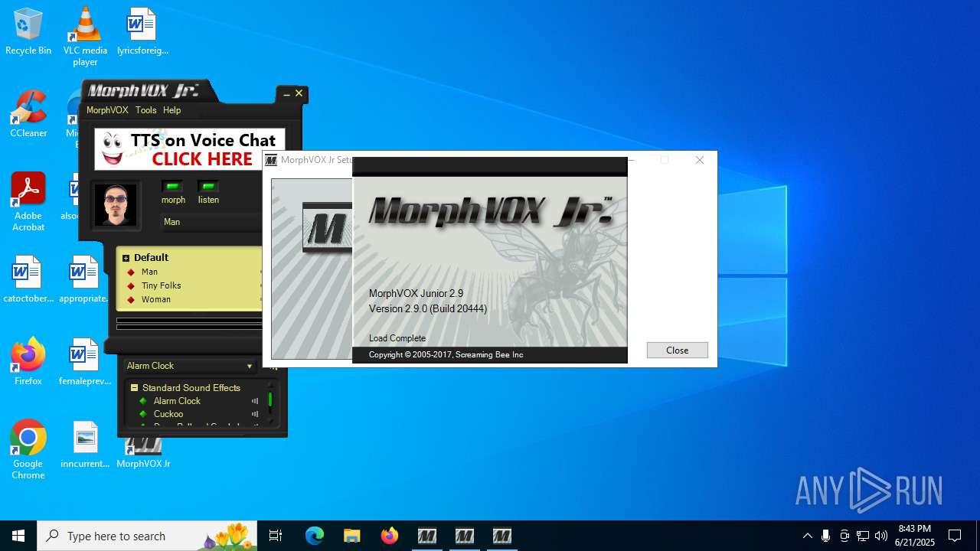Open Adobe Acrobat desktop icon

pos(28,201)
